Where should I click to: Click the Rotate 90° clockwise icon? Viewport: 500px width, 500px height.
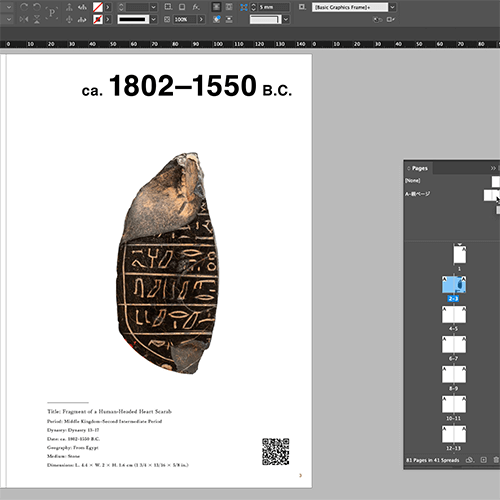point(24,7)
